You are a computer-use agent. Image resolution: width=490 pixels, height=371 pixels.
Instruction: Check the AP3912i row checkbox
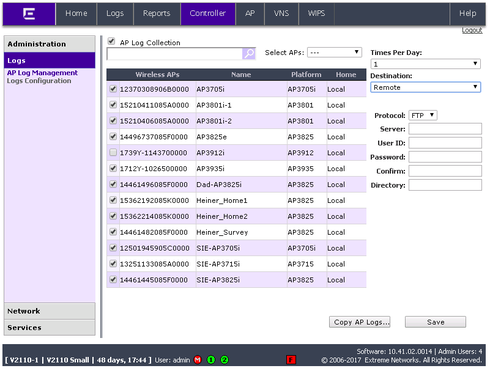[113, 152]
